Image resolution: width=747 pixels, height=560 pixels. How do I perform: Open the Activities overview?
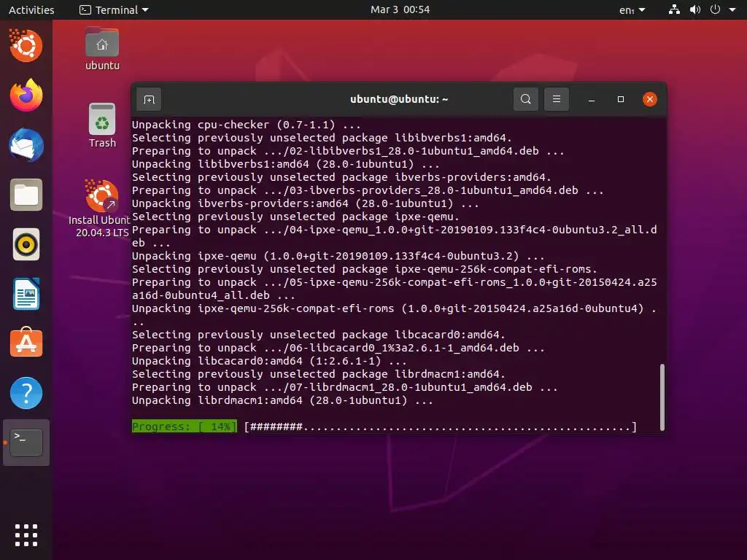31,9
